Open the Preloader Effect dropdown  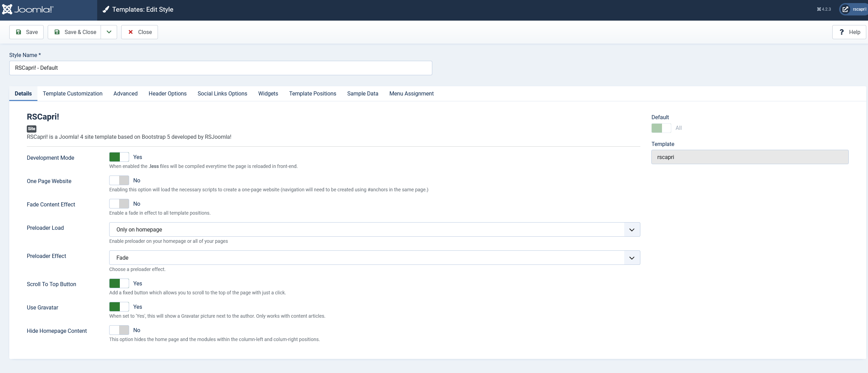pyautogui.click(x=375, y=258)
